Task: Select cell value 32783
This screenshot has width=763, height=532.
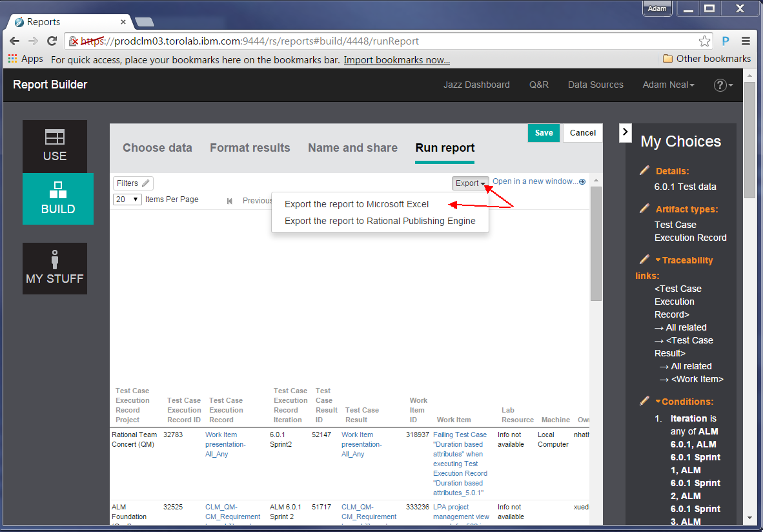Action: tap(173, 435)
